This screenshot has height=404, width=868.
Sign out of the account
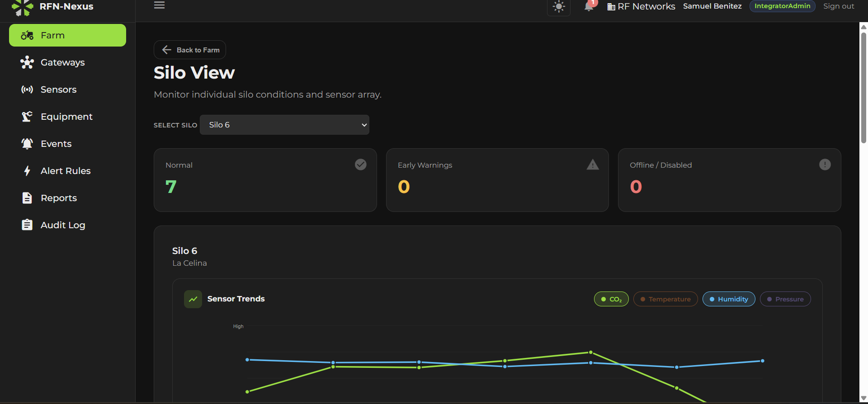(x=839, y=6)
